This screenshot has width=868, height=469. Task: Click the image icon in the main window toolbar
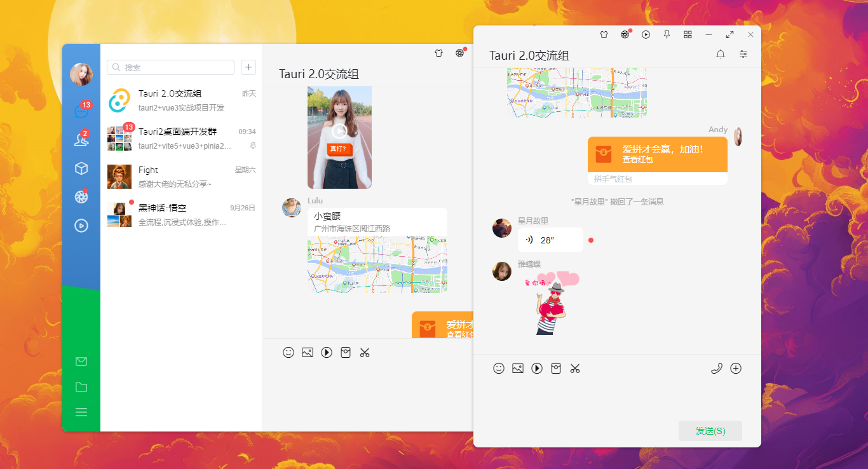click(x=308, y=352)
